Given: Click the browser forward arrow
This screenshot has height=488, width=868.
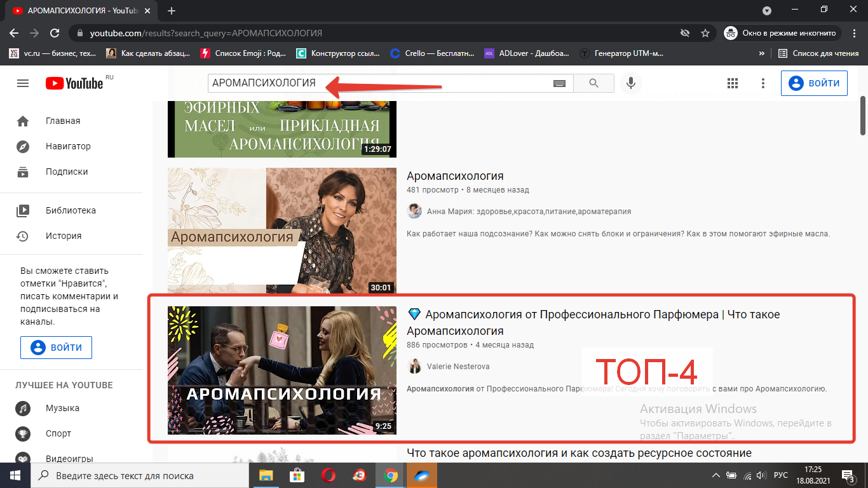Looking at the screenshot, I should click(34, 33).
